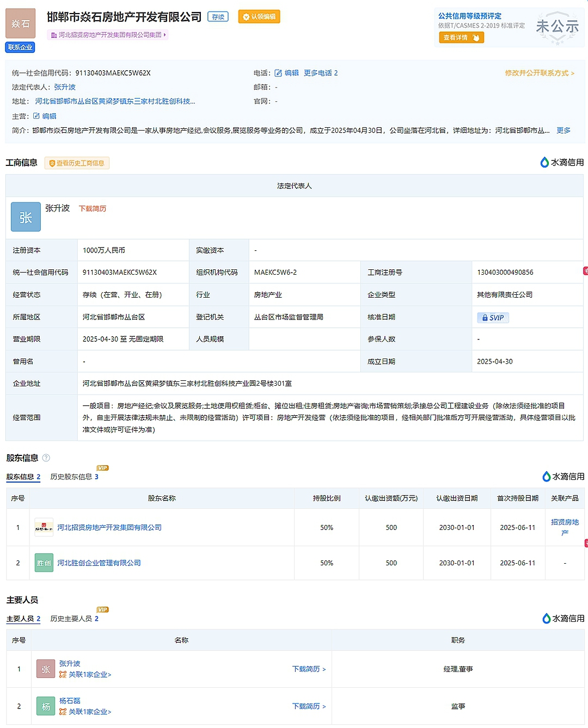The image size is (588, 728).
Task: Click 水滴信用 logo in 主要人员 section
Action: point(563,619)
